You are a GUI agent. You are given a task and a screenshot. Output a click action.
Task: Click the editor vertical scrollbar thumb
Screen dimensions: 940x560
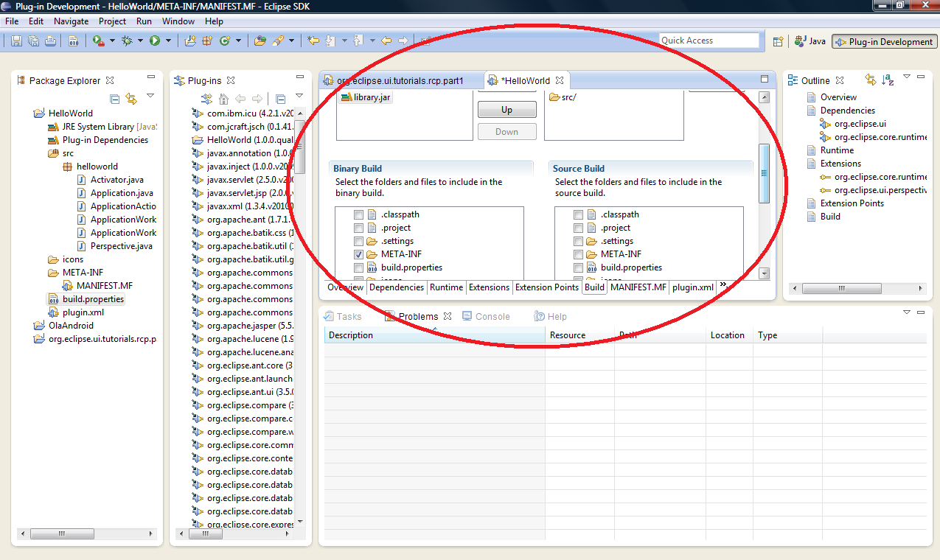(x=764, y=173)
